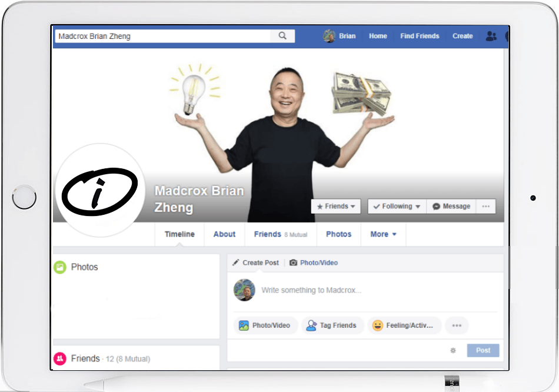
Task: Open the Friends sidebar section heading
Action: pyautogui.click(x=85, y=358)
